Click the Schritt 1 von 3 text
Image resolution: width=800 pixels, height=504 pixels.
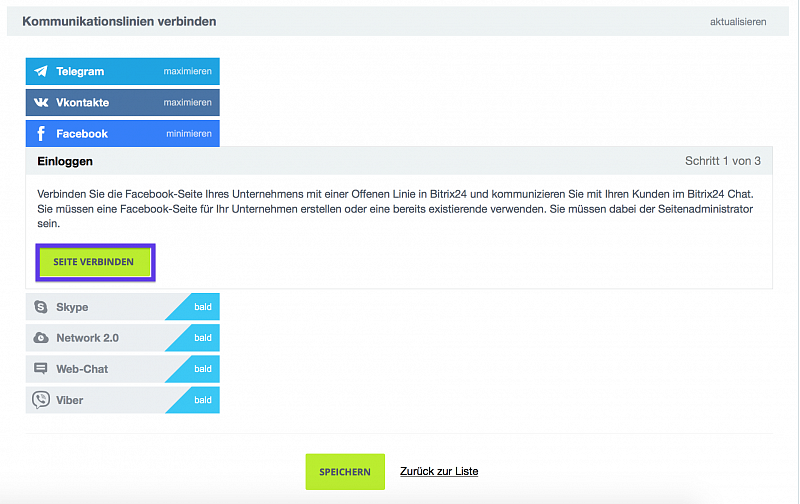[722, 161]
